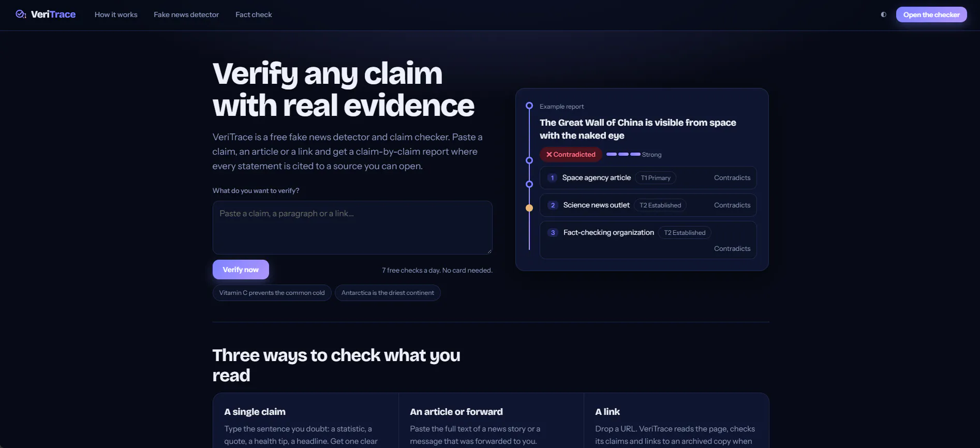Open the Fact-checking organization source row
This screenshot has height=448, width=980.
click(648, 240)
